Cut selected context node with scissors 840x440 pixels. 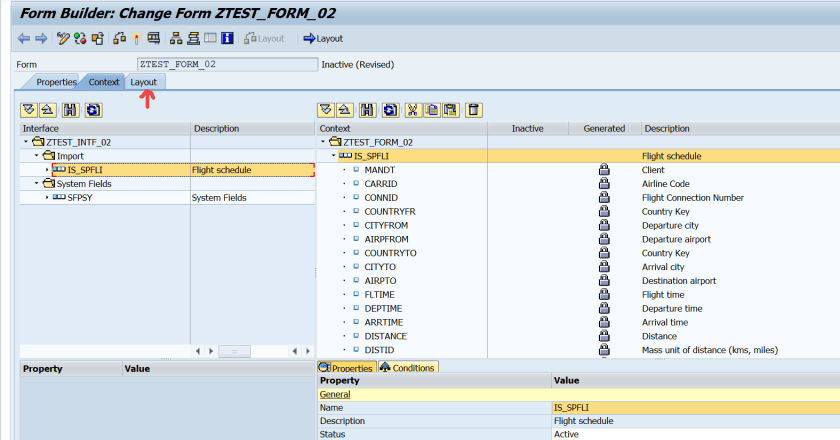pyautogui.click(x=412, y=110)
